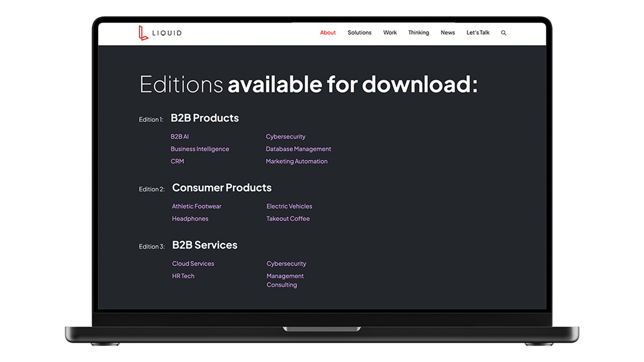Screen dimensions: 644x362
Task: Navigate to the News page
Action: [x=447, y=33]
